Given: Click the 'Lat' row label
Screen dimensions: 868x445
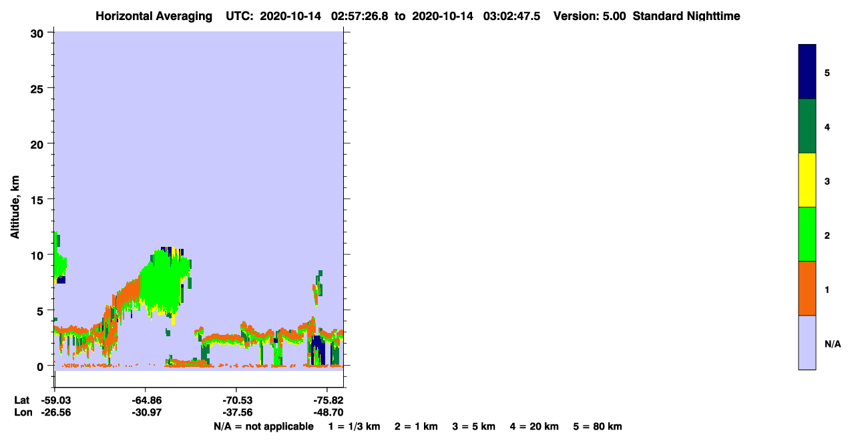Looking at the screenshot, I should (x=21, y=400).
